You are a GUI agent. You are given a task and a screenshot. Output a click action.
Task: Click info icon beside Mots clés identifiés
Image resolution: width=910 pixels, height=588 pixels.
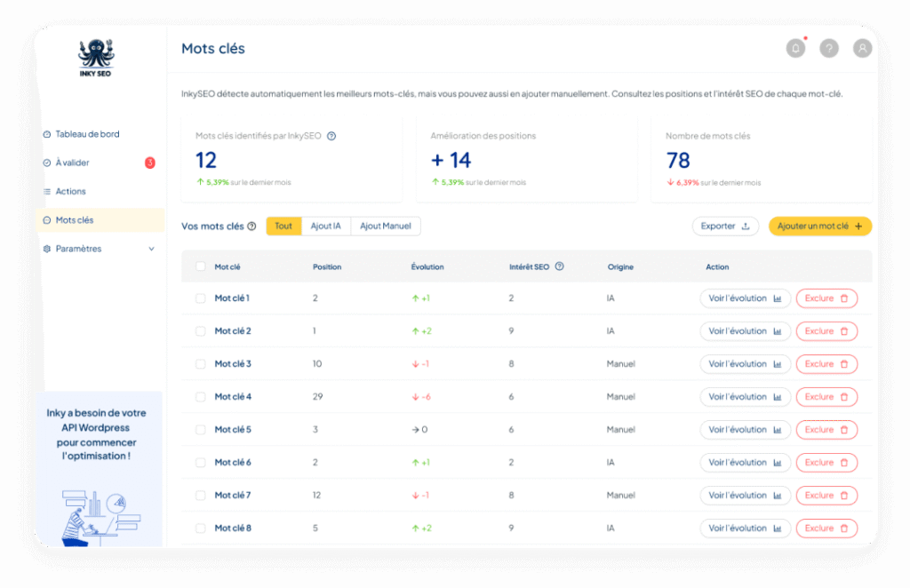(x=331, y=136)
